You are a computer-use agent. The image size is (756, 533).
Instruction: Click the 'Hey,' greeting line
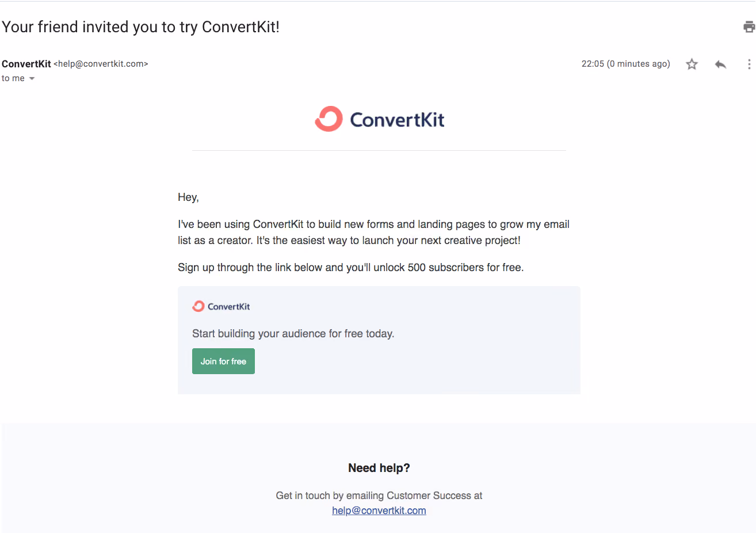point(188,197)
